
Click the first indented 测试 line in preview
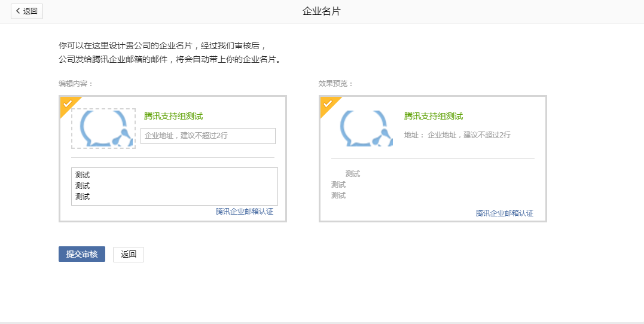(x=353, y=174)
